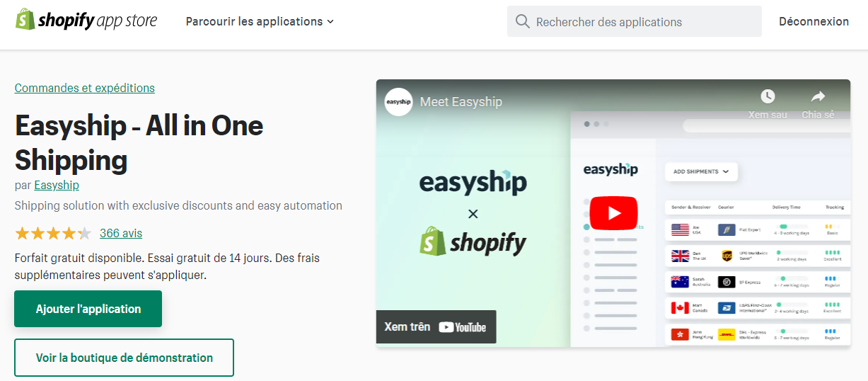The image size is (868, 381).
Task: Click the UK flag row in video preview
Action: 758,256
